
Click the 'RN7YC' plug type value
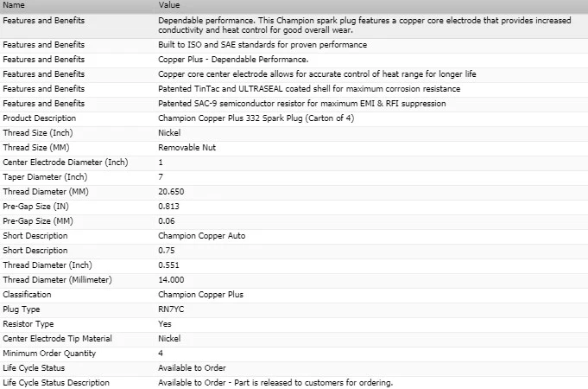pyautogui.click(x=171, y=309)
